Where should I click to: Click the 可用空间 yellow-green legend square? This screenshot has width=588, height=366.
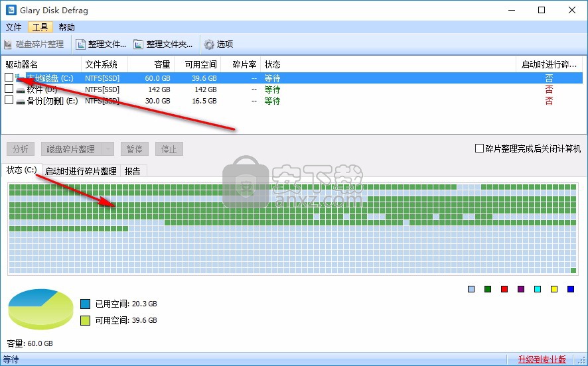coord(85,320)
